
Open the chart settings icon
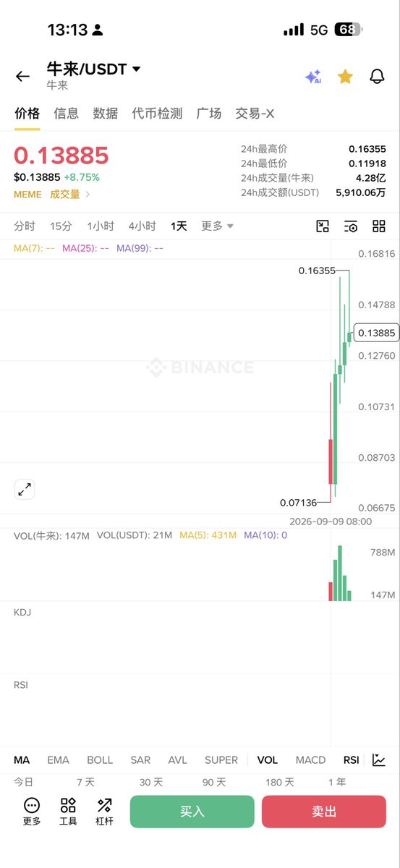click(x=351, y=226)
